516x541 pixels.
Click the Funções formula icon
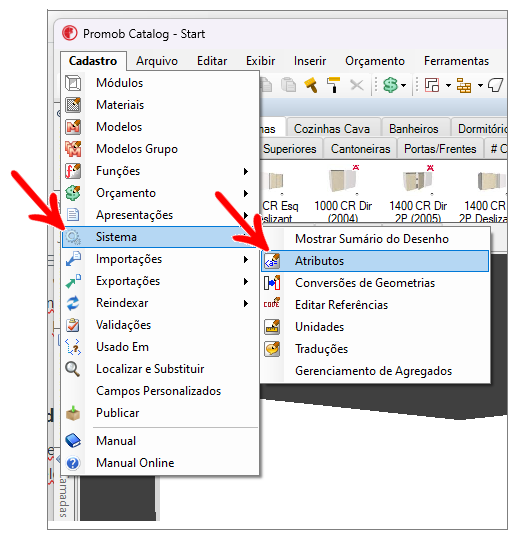73,171
